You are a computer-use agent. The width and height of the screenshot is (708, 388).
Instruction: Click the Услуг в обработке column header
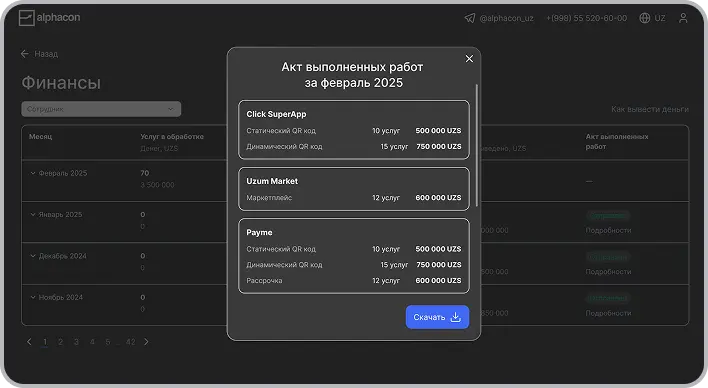point(172,136)
